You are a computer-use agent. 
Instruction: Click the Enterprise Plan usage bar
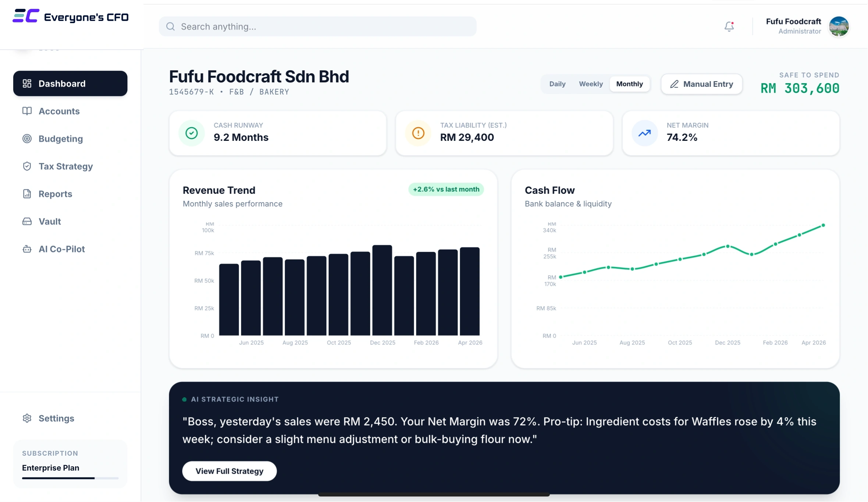click(x=70, y=478)
